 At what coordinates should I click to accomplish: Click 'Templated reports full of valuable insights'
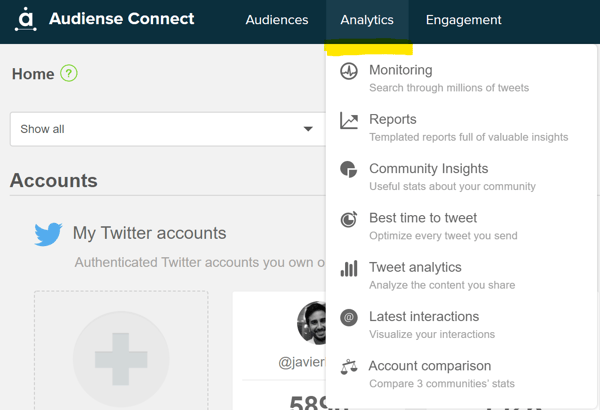pos(469,137)
